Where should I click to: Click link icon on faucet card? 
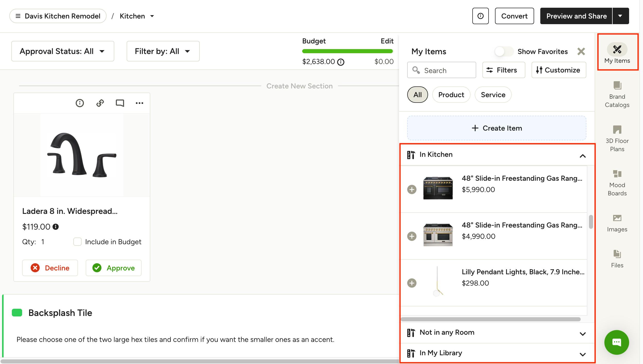coord(100,103)
